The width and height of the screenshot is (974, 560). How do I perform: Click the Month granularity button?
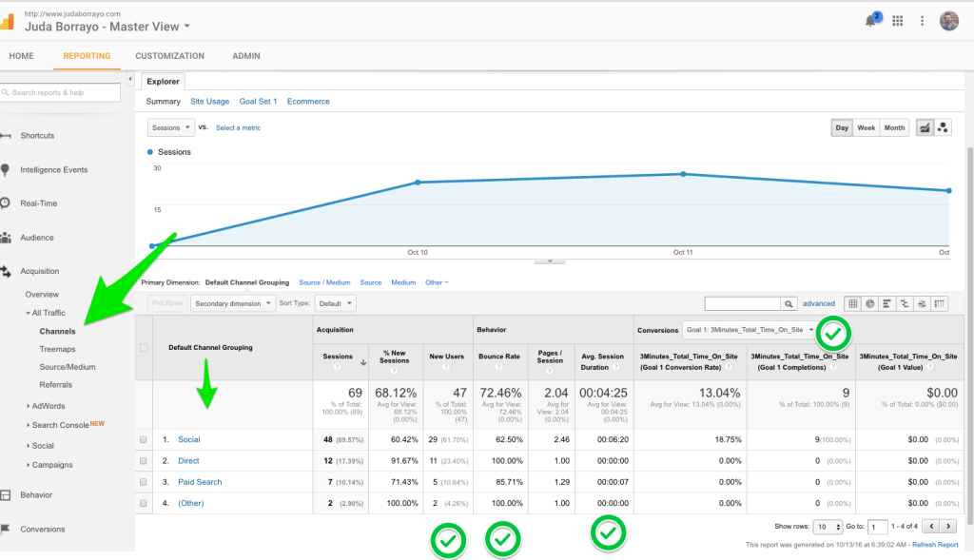(x=894, y=128)
